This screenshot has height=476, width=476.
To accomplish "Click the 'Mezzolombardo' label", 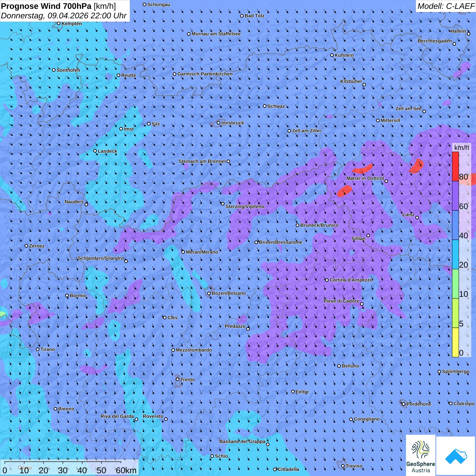I will pyautogui.click(x=194, y=350).
